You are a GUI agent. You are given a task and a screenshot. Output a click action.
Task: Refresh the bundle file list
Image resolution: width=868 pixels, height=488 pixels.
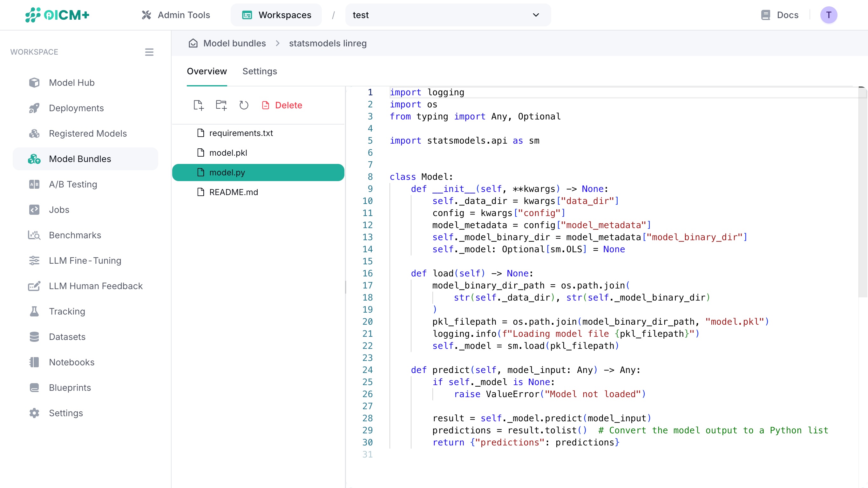coord(244,105)
